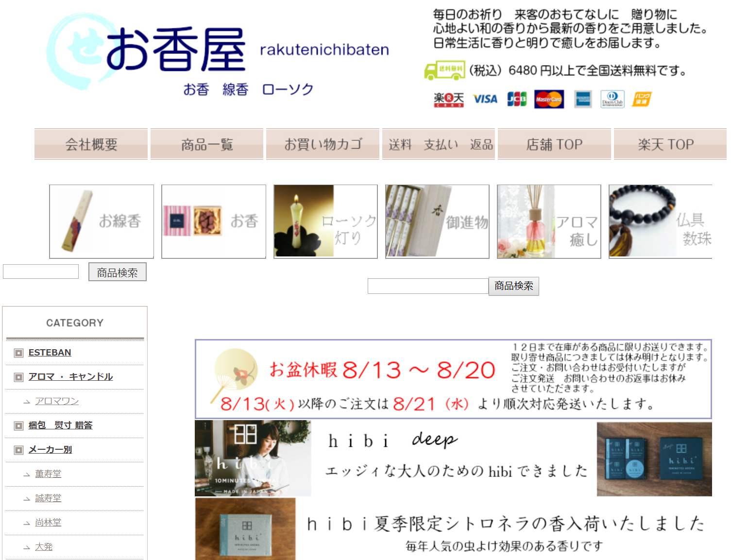Expand the メーカー別 category square marker

pos(18,450)
